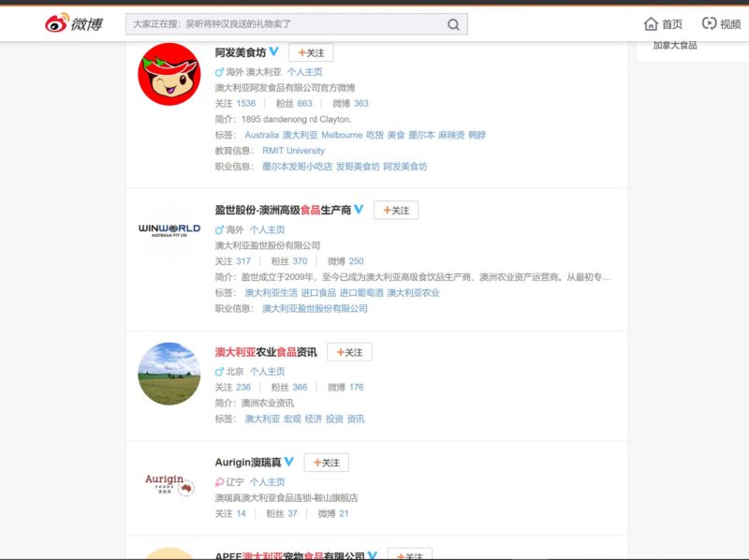
Task: Click Aurigin weibo count 21
Action: pyautogui.click(x=344, y=514)
